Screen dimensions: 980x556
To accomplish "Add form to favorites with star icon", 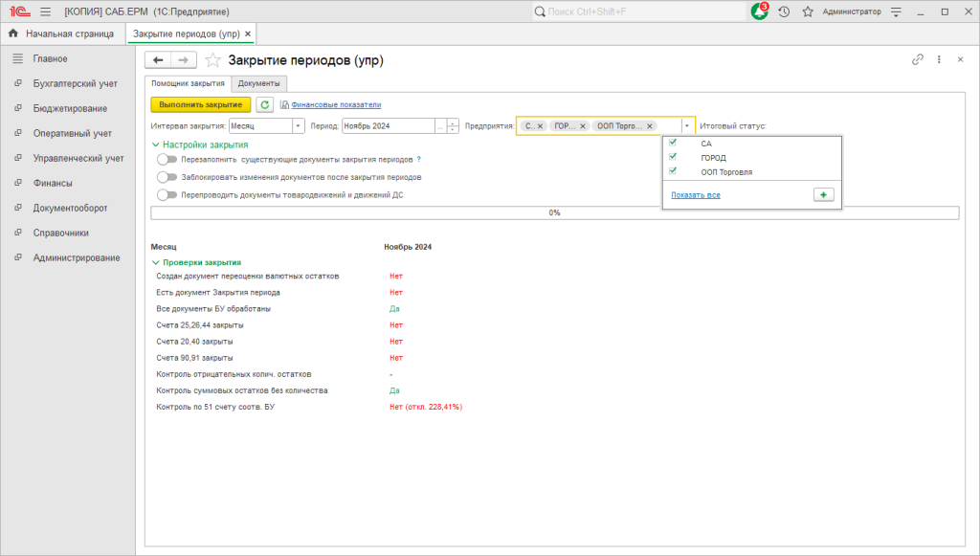I will 212,60.
